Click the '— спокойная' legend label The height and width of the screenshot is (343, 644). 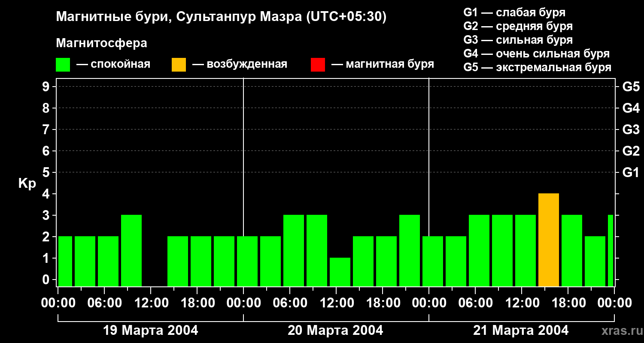coord(113,64)
